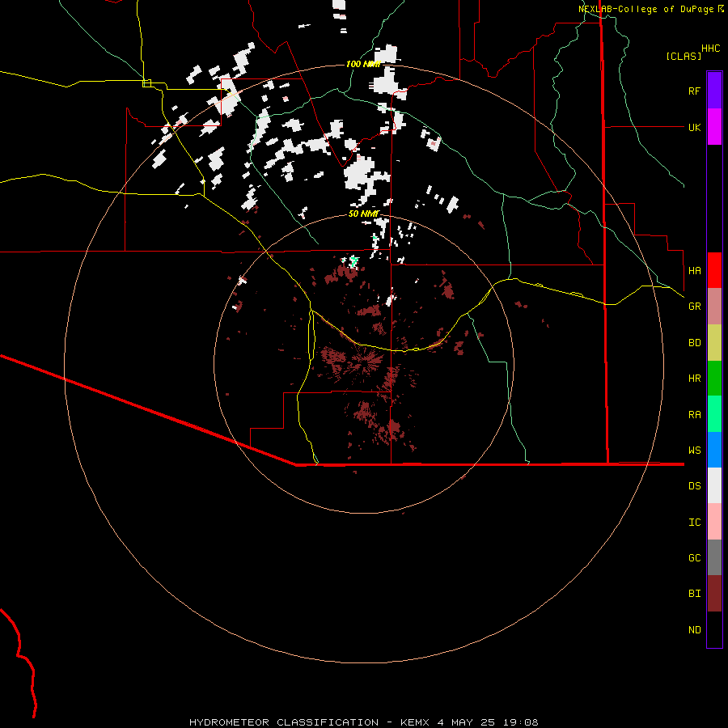Select the BD yellow legend block
728x728 pixels.
[714, 342]
